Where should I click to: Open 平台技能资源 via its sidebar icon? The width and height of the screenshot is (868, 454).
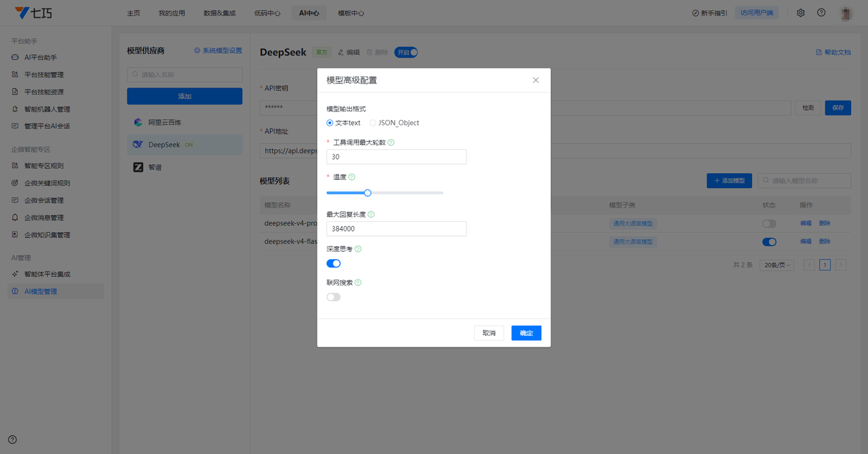coord(16,92)
